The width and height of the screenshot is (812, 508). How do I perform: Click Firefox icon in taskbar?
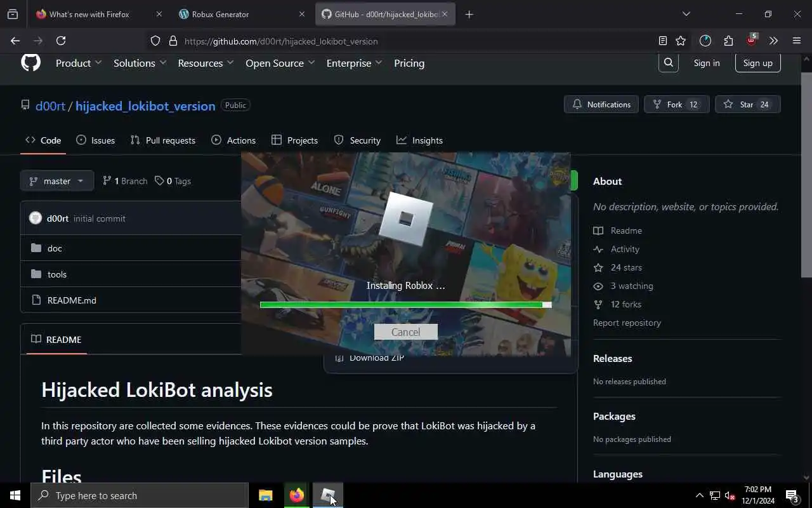pos(297,495)
